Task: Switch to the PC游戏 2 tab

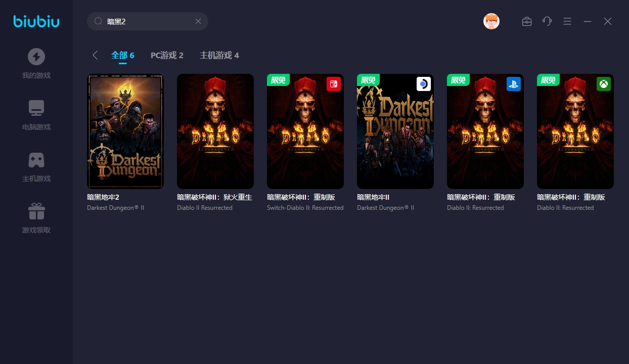Action: click(x=167, y=55)
